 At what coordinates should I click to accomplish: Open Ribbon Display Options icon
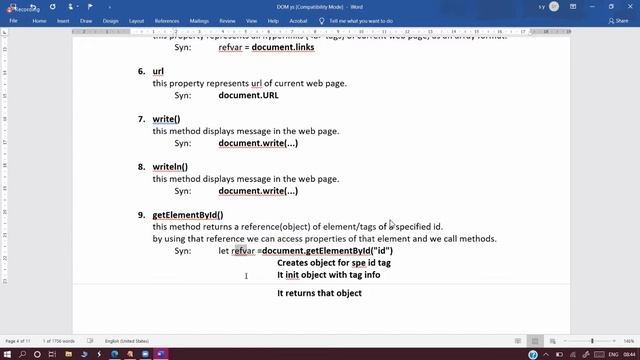[573, 7]
